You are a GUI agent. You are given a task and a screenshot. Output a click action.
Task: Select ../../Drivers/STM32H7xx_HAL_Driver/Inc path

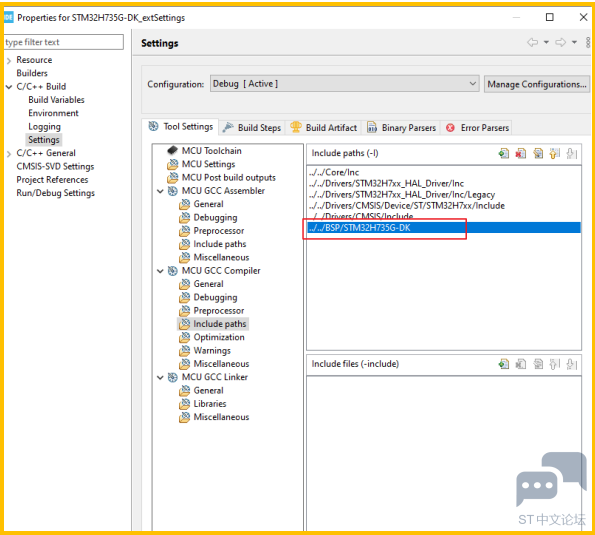[x=386, y=184]
